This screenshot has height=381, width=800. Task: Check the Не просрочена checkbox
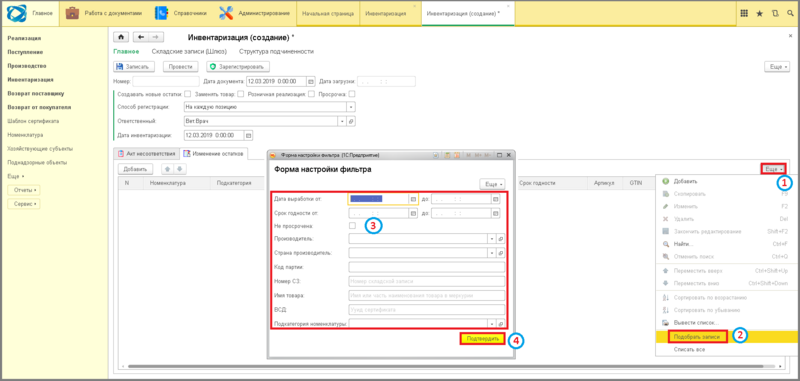(352, 225)
